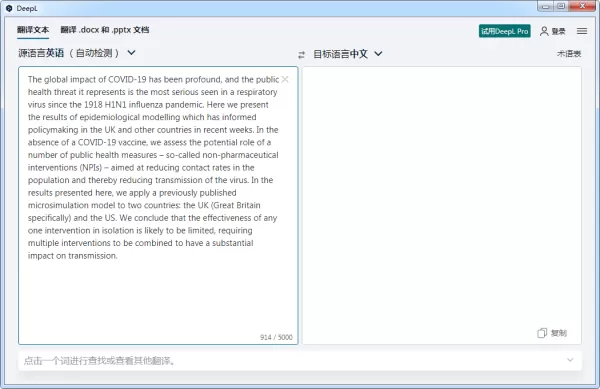Click the 914 / 5000 character counter
600x389 pixels.
click(276, 337)
